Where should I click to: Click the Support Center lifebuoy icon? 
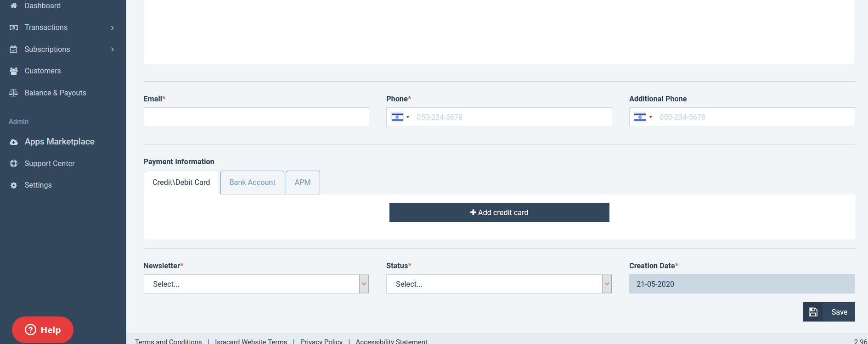click(14, 163)
